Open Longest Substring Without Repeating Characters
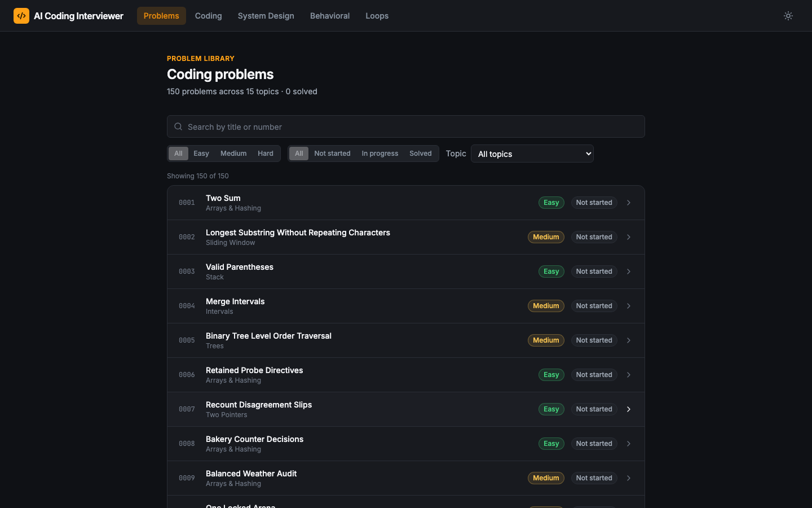The height and width of the screenshot is (508, 812). click(298, 233)
